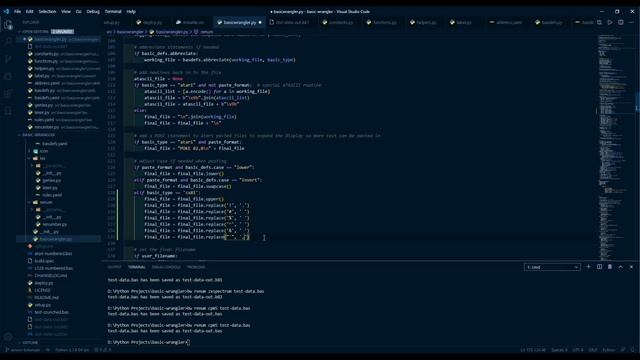Open the View menu

(66, 11)
